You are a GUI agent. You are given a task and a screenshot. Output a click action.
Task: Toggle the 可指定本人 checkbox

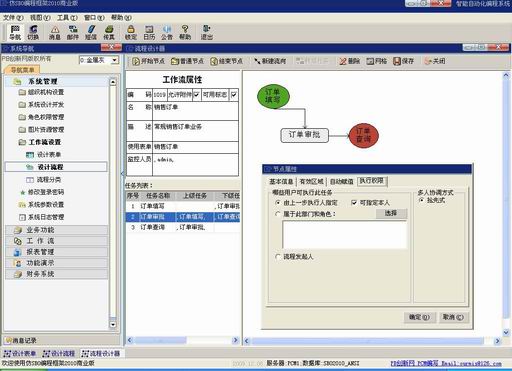point(354,202)
